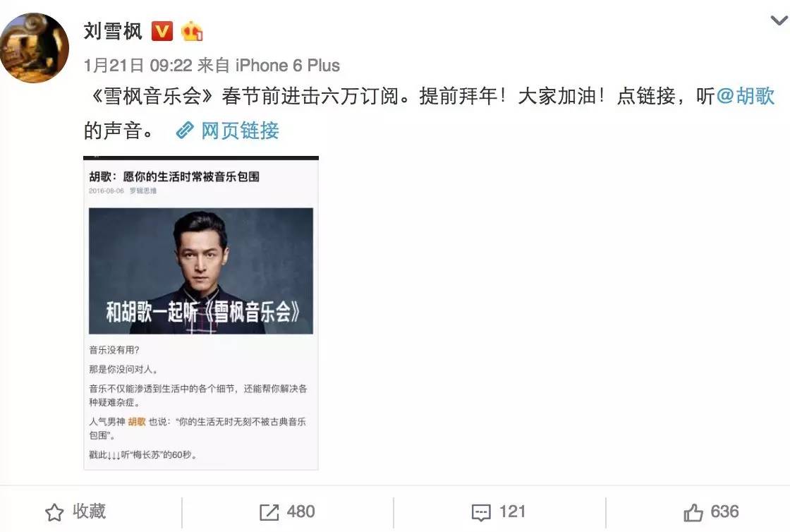This screenshot has width=790, height=532.
Task: Open the 121 comments count
Action: [512, 512]
